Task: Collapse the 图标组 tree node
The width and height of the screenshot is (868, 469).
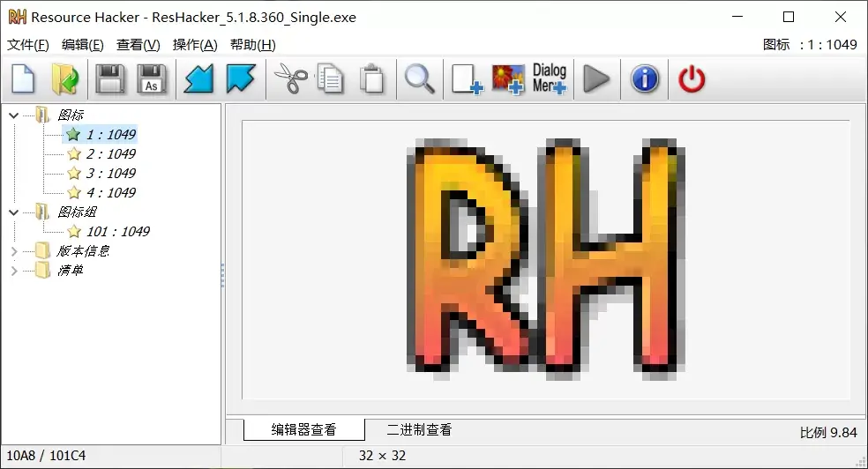Action: tap(14, 212)
